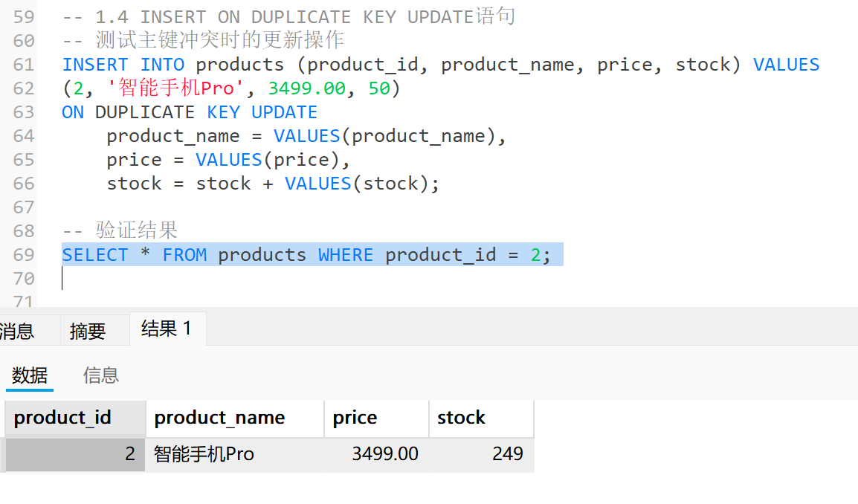Place cursor on the INSERT keyword

tap(95, 65)
